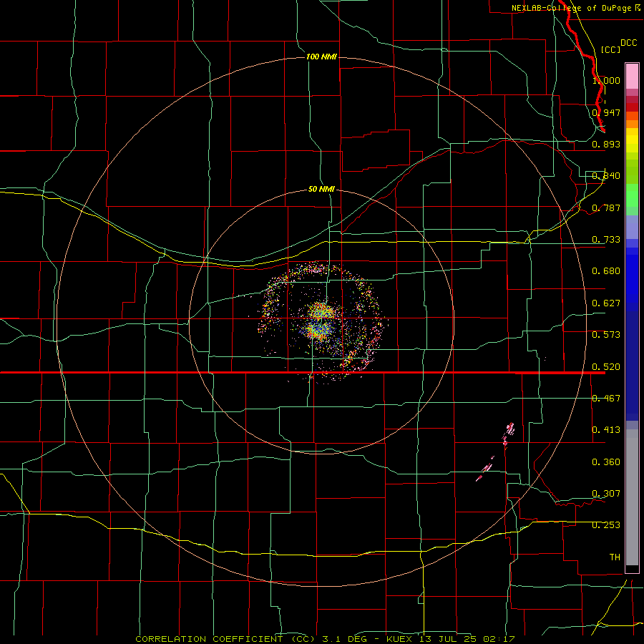Pick the bright green segment of the color bar
The image size is (644, 644).
(632, 195)
